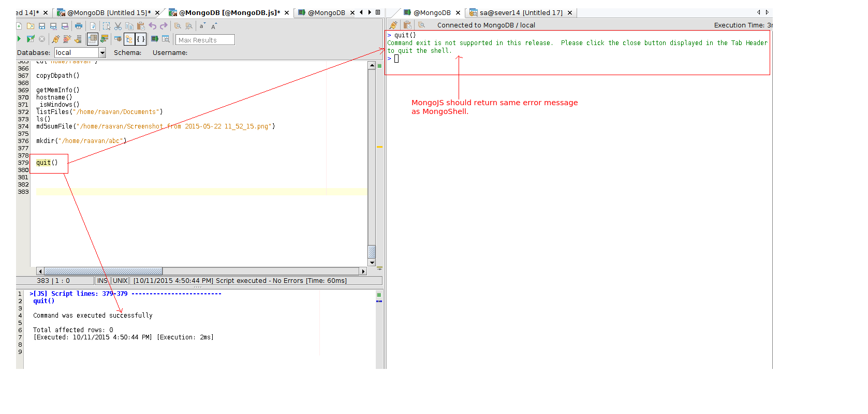The image size is (868, 414).
Task: Open the sa@sever14 [Untitled 17] tab
Action: pyautogui.click(x=521, y=12)
